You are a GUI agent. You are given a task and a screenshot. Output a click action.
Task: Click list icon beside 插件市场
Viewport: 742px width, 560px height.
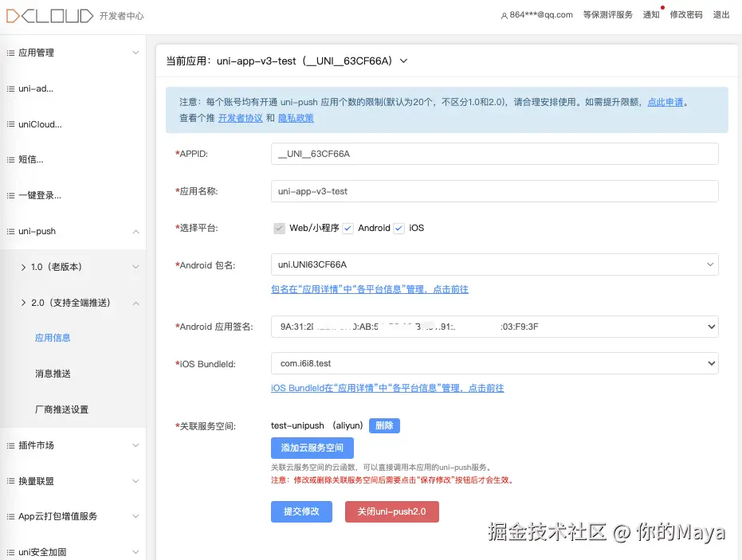click(10, 445)
